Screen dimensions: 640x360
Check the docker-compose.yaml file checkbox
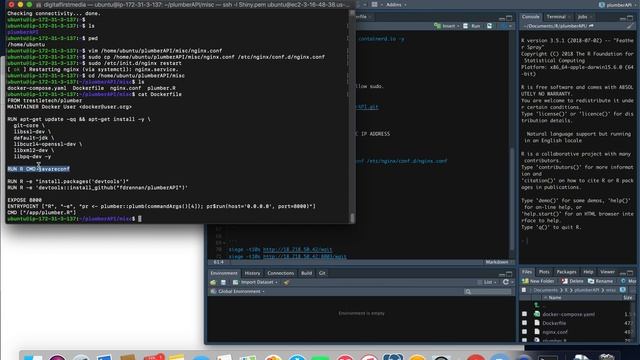click(x=524, y=314)
